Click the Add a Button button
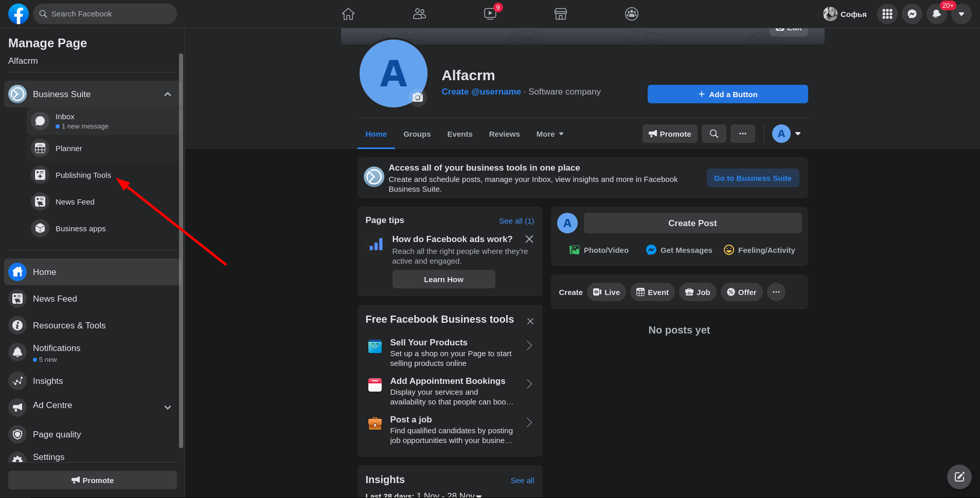This screenshot has height=498, width=980. tap(727, 94)
